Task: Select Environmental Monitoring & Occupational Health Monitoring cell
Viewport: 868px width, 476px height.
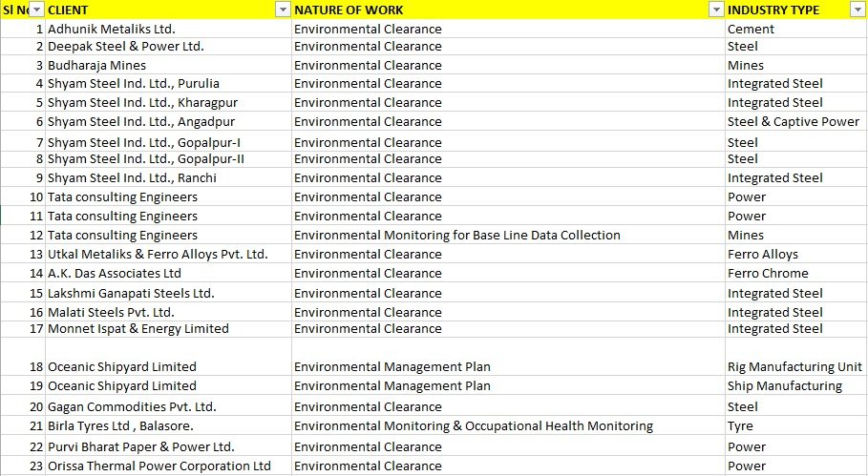Action: point(508,425)
